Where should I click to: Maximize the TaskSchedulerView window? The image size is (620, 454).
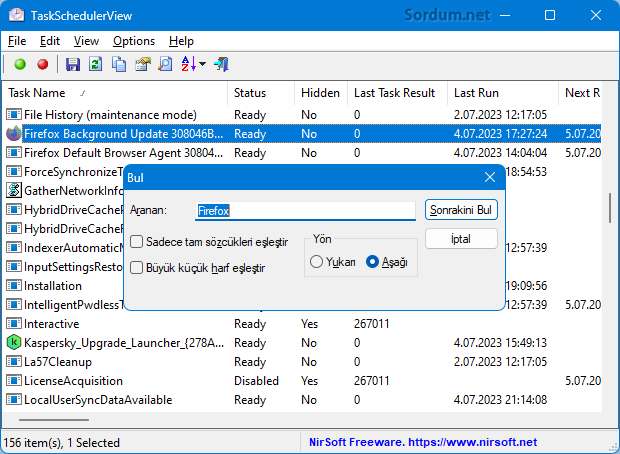[x=550, y=15]
